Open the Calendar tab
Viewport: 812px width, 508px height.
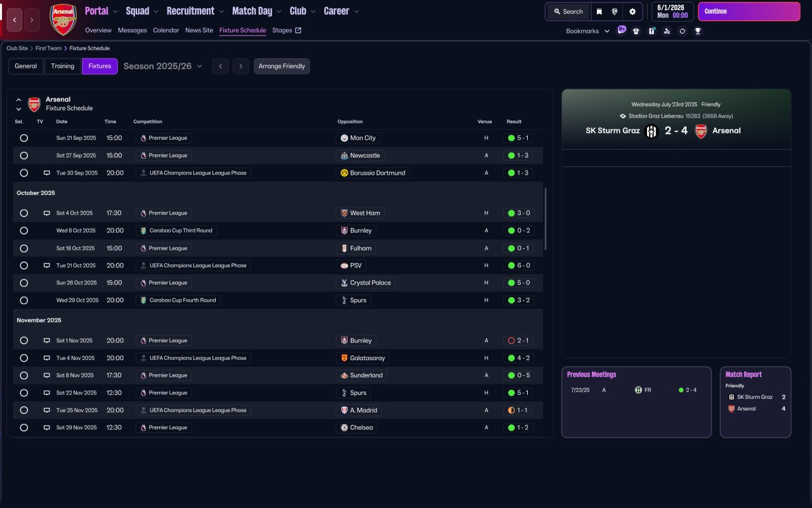tap(166, 30)
